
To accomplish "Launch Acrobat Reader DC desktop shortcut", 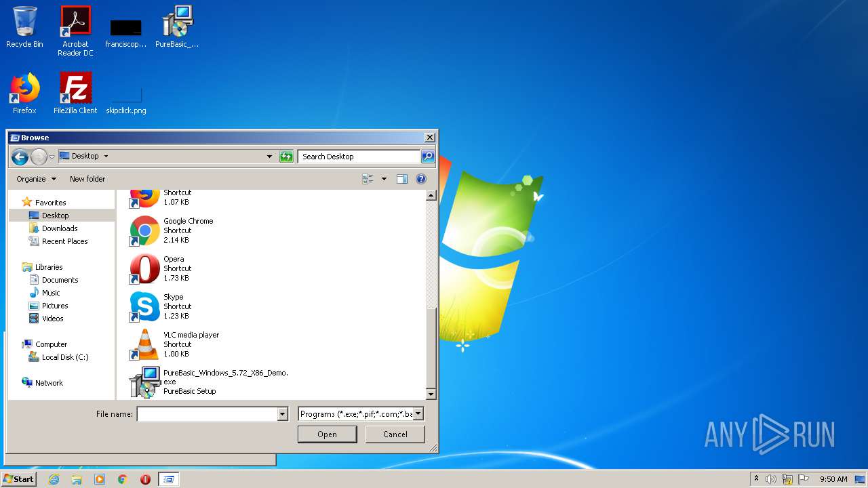I will click(75, 30).
